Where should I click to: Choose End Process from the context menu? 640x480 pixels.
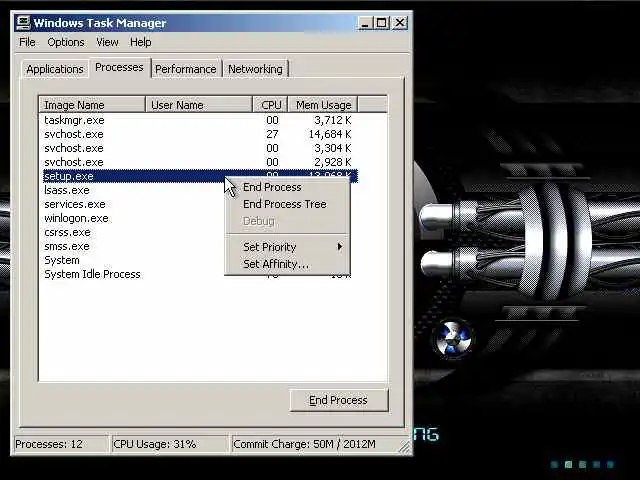point(287,187)
